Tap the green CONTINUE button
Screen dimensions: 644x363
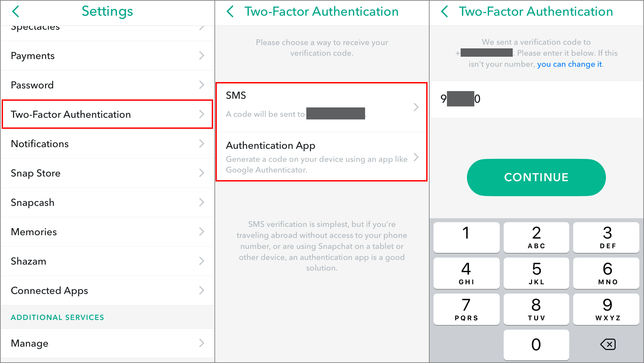pos(536,177)
